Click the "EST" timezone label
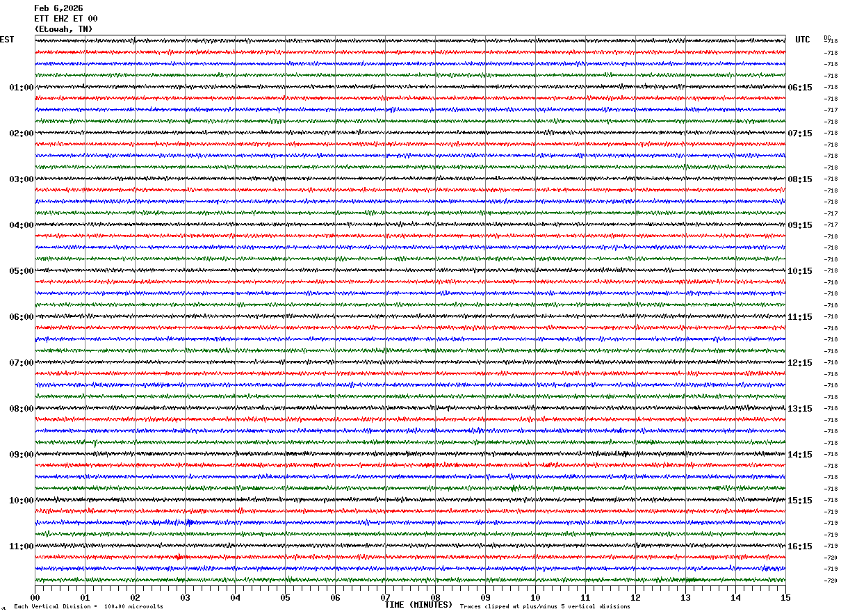This screenshot has width=841, height=616. pyautogui.click(x=7, y=40)
